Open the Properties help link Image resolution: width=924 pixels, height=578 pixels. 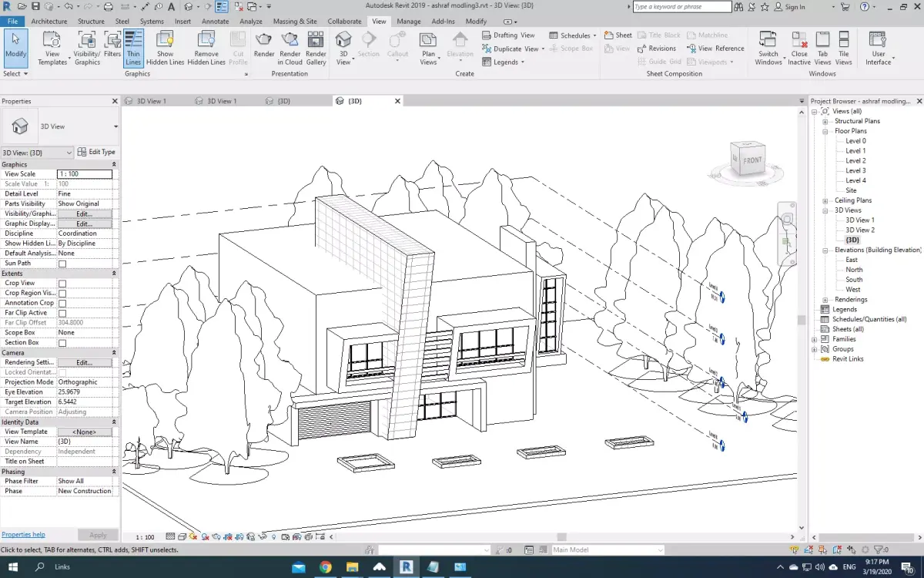(23, 534)
